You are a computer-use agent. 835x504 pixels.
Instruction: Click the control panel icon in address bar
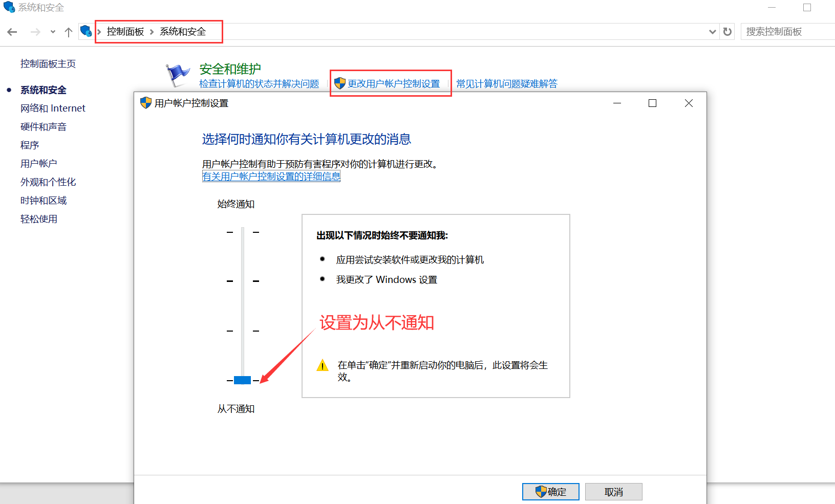(x=86, y=31)
